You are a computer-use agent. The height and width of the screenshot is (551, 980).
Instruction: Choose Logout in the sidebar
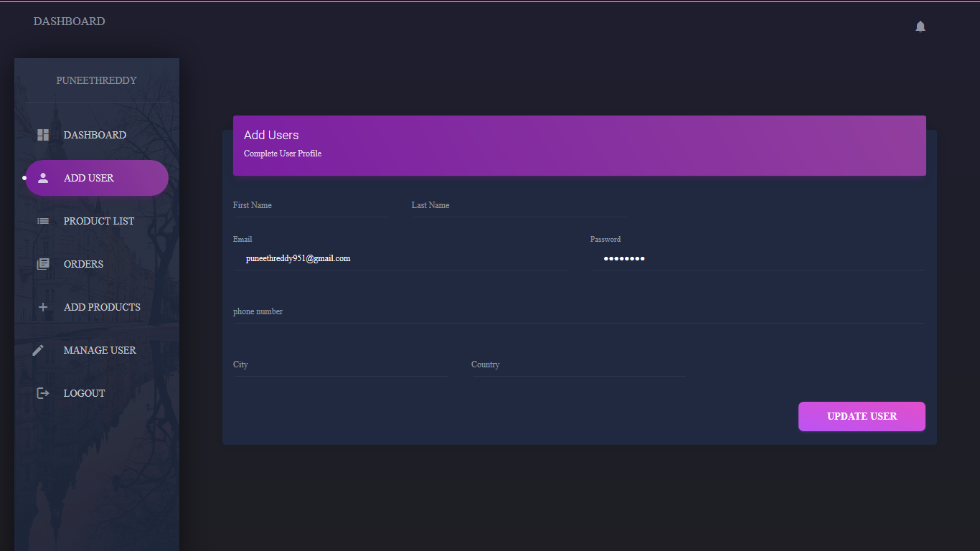[x=97, y=393]
